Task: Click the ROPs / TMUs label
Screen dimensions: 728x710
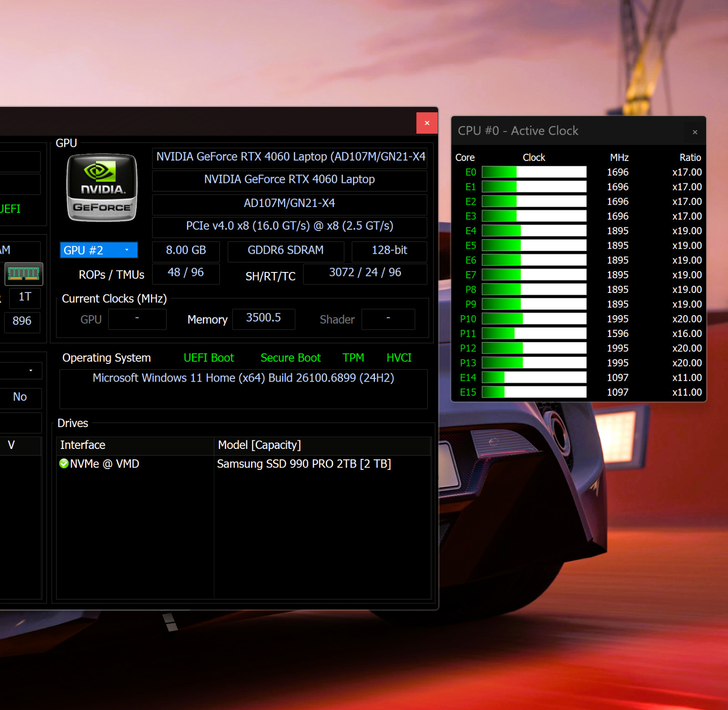Action: tap(111, 275)
